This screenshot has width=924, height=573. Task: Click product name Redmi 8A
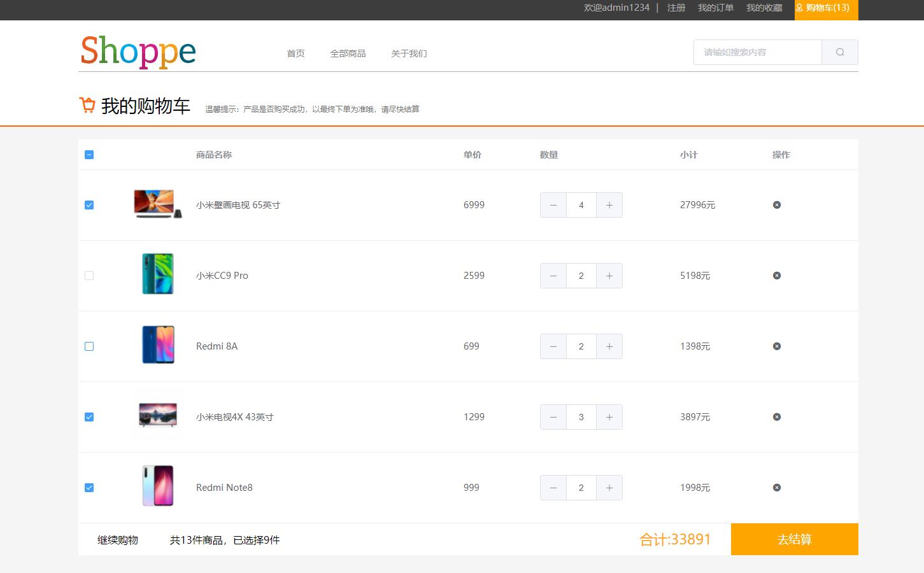[x=217, y=346]
